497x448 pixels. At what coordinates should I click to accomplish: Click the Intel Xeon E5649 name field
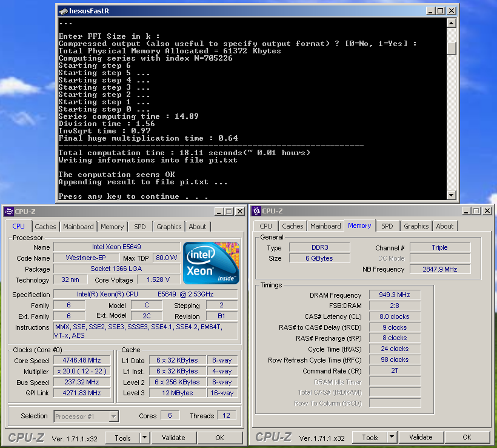(x=116, y=247)
